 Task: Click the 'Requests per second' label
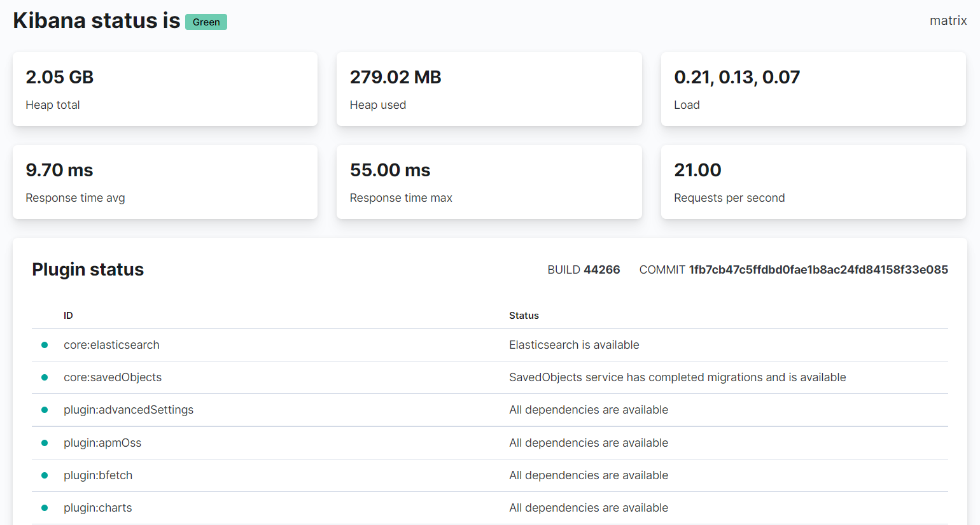pyautogui.click(x=729, y=198)
